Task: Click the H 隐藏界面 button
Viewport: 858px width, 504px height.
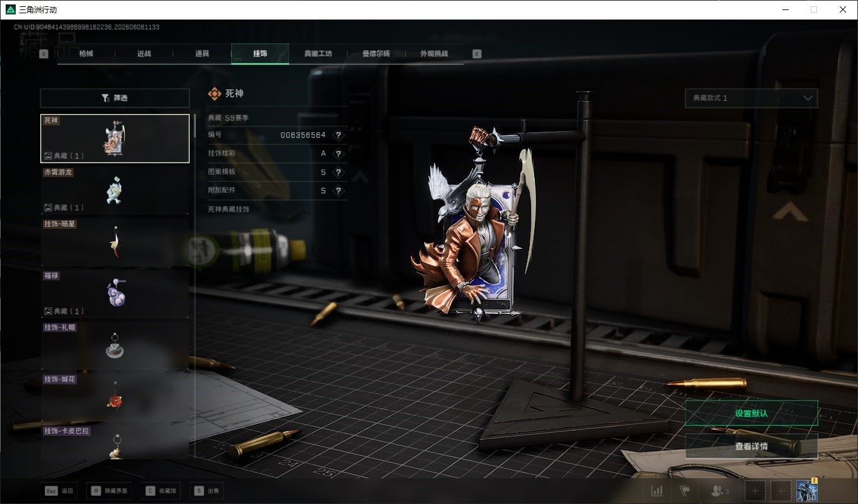Action: coord(110,491)
